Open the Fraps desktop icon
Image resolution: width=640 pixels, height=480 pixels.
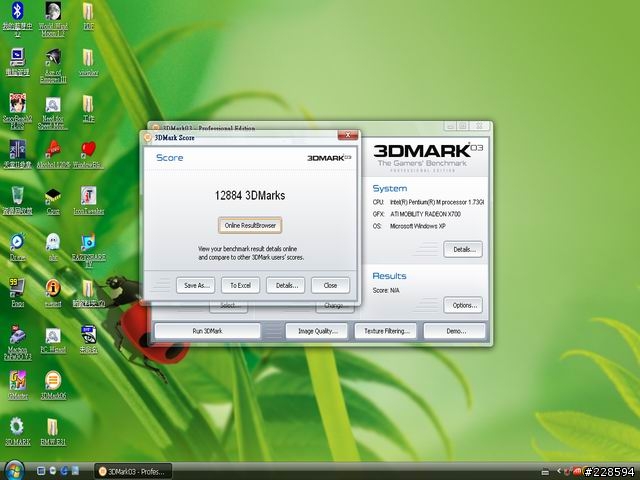click(17, 292)
